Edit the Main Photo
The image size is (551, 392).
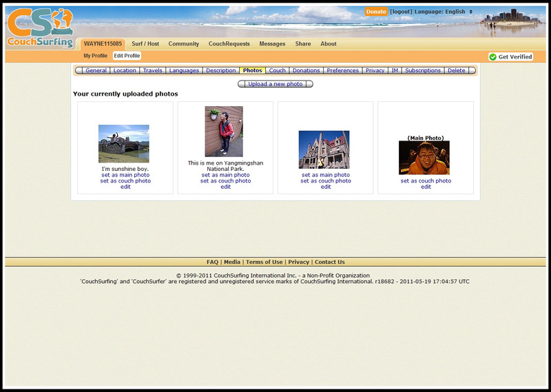pyautogui.click(x=426, y=187)
